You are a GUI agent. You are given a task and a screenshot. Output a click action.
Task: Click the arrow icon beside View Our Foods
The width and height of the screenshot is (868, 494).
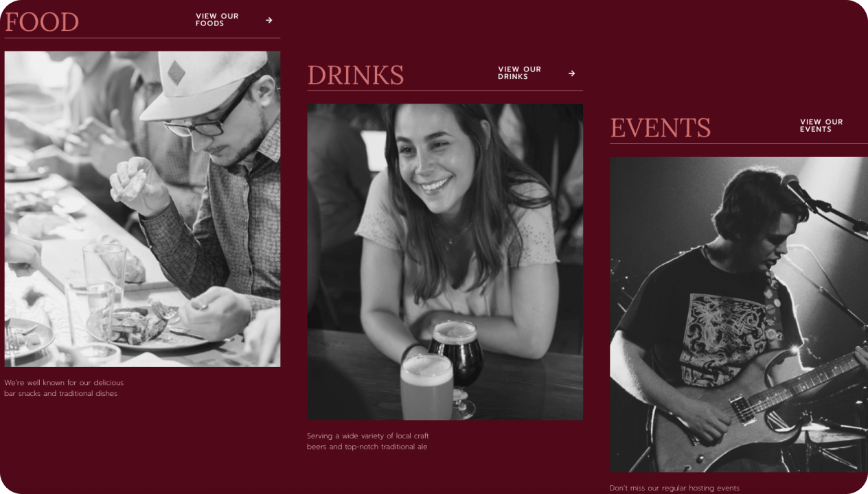tap(269, 21)
